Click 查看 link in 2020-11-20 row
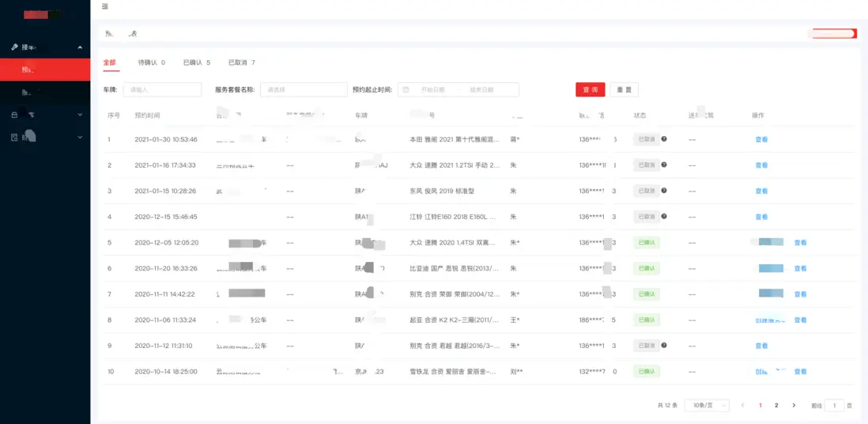868x424 pixels. click(801, 268)
